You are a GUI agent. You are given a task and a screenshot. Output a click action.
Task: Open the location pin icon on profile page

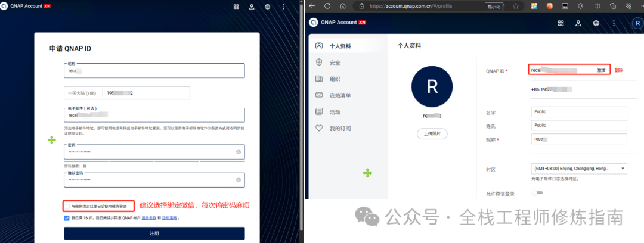point(578,23)
